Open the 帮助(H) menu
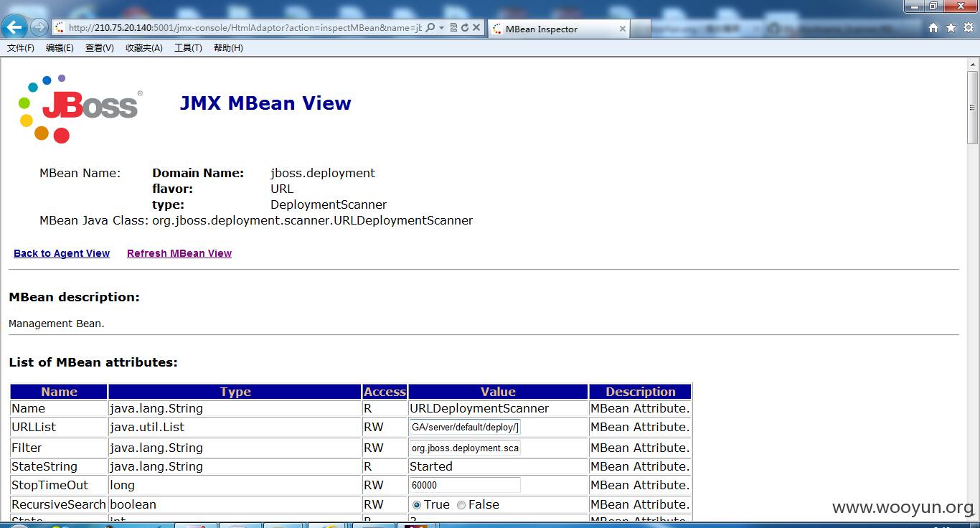This screenshot has width=980, height=528. coord(228,48)
